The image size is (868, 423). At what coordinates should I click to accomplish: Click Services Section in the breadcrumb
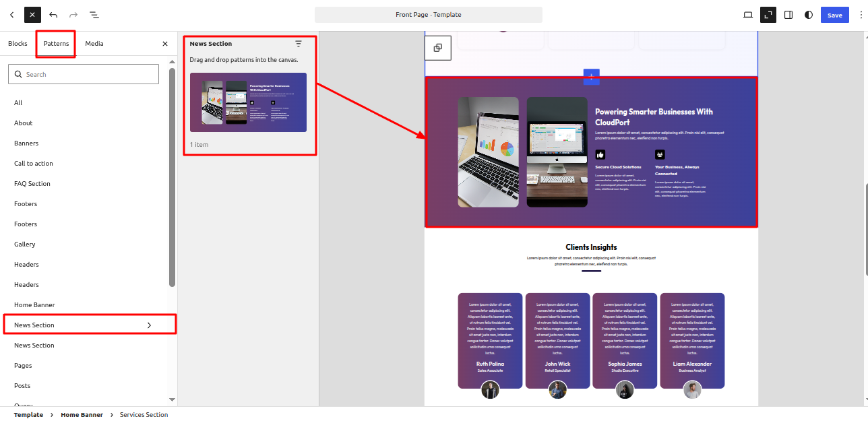point(144,415)
